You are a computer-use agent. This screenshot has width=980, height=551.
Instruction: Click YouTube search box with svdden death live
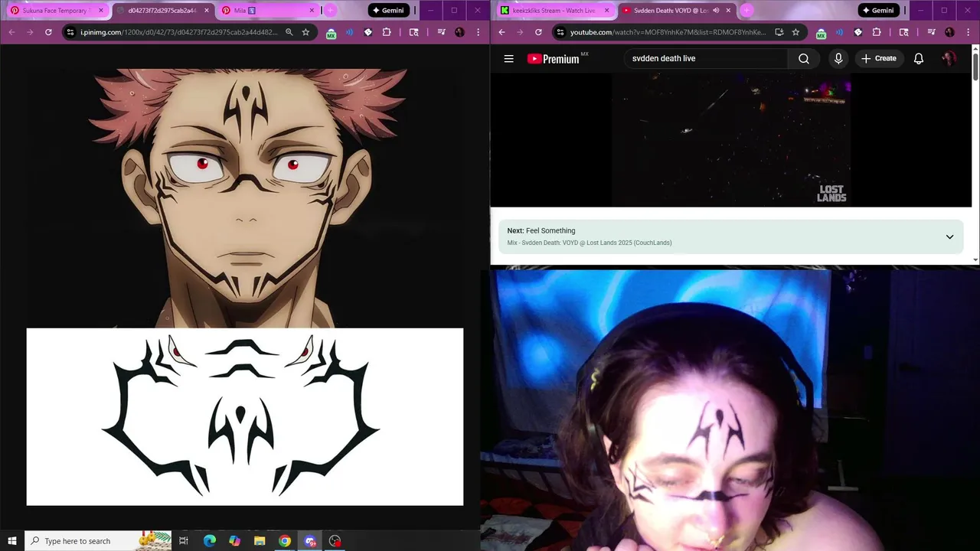pyautogui.click(x=705, y=58)
